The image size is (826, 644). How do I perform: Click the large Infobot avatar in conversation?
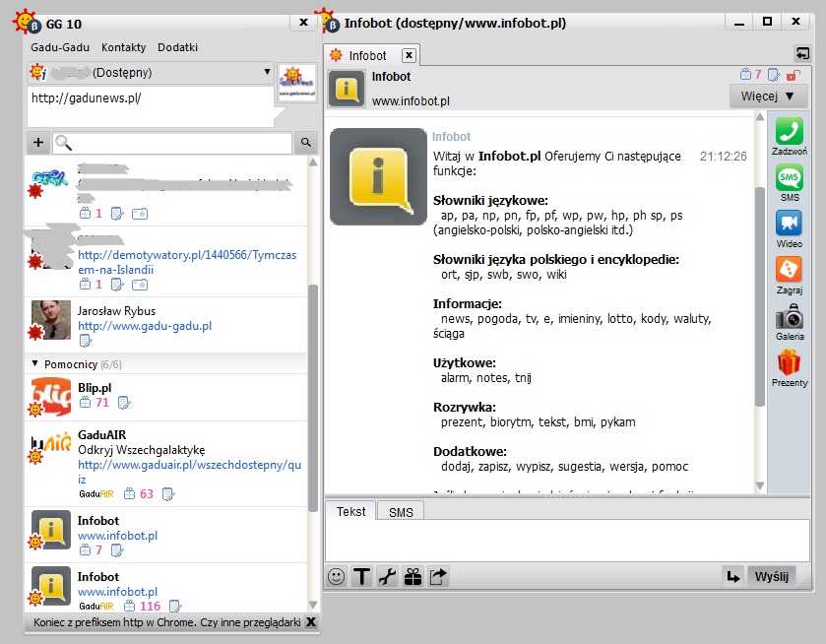coord(378,176)
